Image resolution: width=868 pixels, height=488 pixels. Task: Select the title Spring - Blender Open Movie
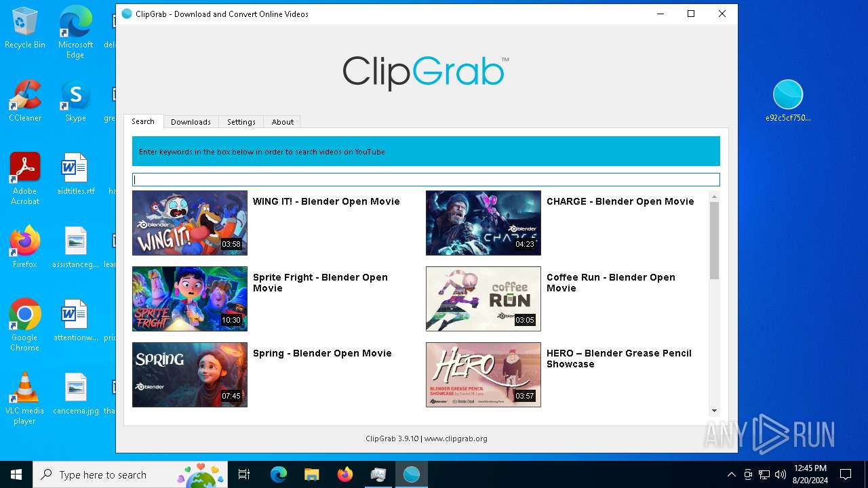322,353
